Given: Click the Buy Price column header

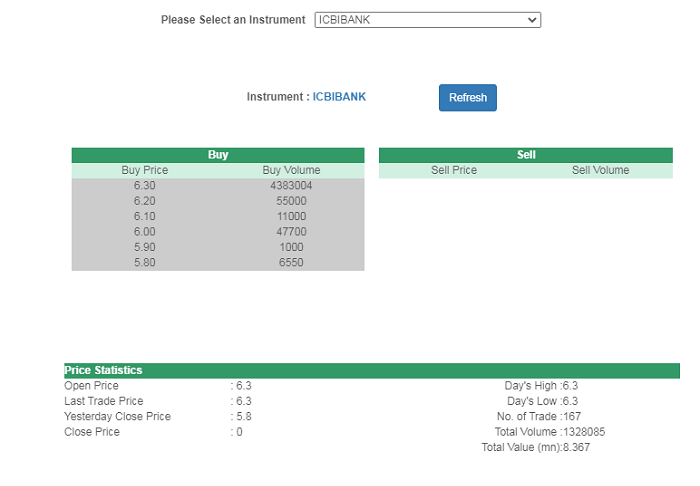Looking at the screenshot, I should pyautogui.click(x=145, y=170).
